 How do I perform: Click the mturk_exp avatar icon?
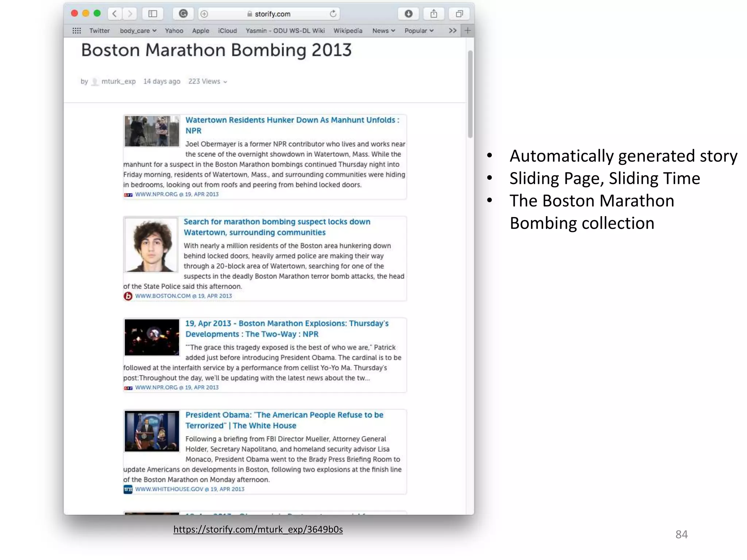point(95,81)
